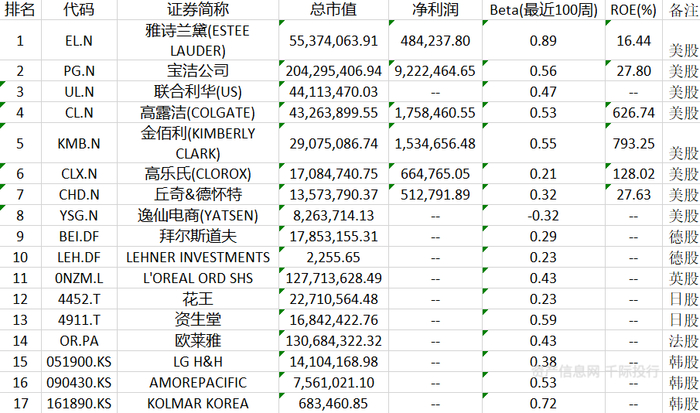Select the 代码 column header
This screenshot has height=413, width=700.
coord(79,9)
